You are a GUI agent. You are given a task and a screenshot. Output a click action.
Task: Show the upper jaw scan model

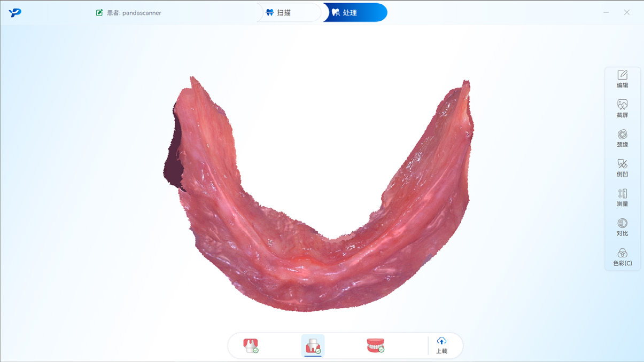[251, 345]
